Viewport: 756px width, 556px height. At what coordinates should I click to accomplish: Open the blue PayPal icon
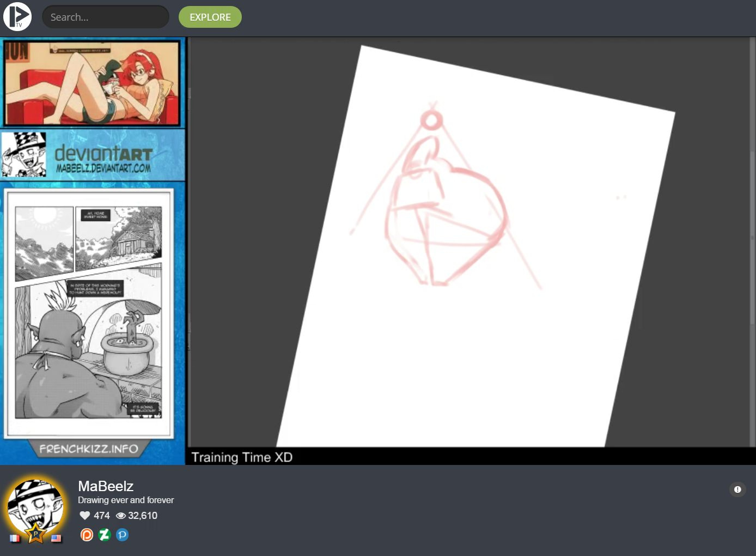click(x=123, y=535)
